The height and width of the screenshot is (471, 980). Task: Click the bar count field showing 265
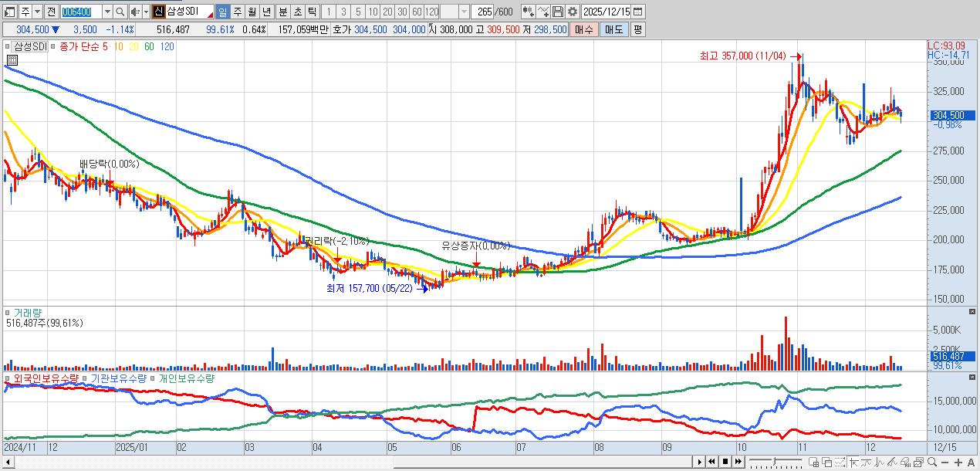[483, 12]
